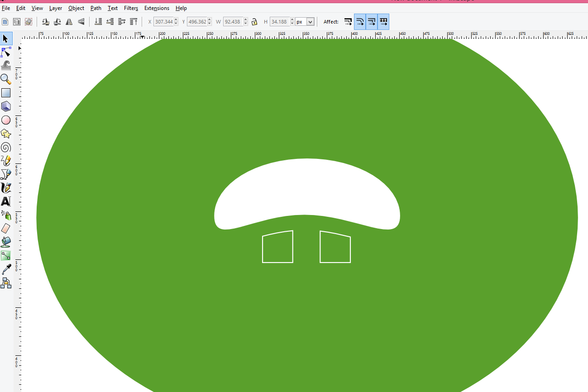
Task: Click the X coordinate field
Action: click(164, 22)
